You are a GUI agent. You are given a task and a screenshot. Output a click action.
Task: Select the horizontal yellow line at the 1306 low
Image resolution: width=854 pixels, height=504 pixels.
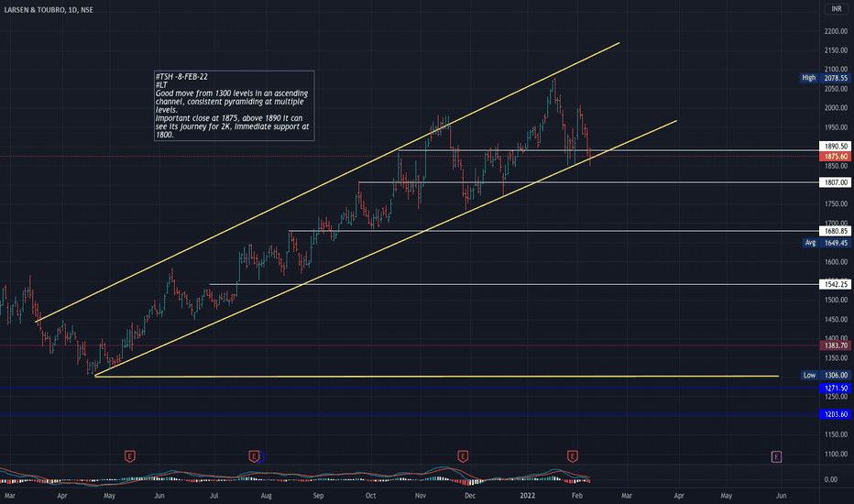(436, 377)
